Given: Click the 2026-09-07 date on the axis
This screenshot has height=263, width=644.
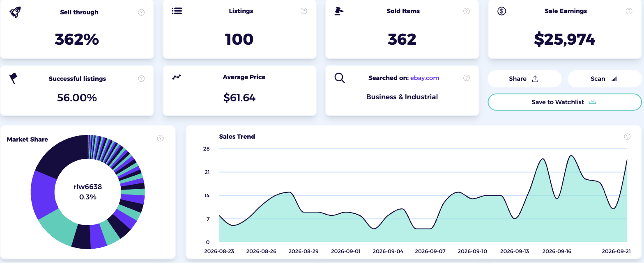Looking at the screenshot, I should pos(430,251).
